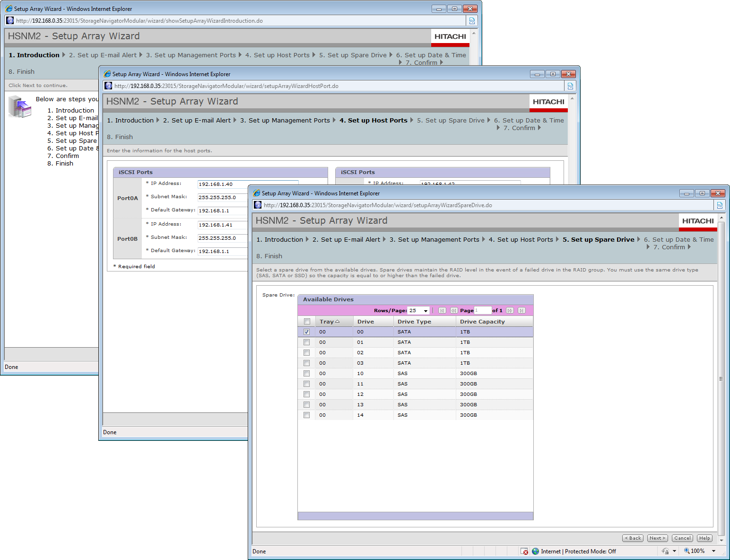Click Tray column sort arrow
Image resolution: width=730 pixels, height=560 pixels.
coord(337,322)
